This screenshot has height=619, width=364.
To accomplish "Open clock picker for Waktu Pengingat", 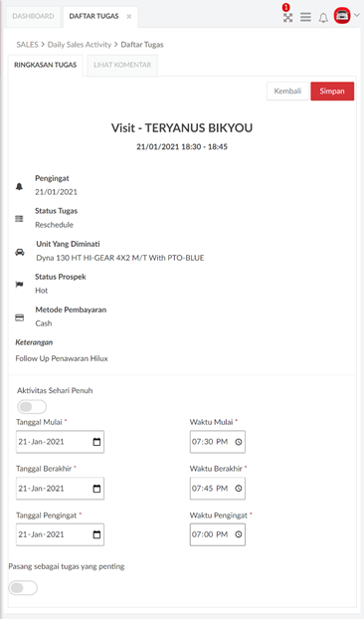I will 239,534.
